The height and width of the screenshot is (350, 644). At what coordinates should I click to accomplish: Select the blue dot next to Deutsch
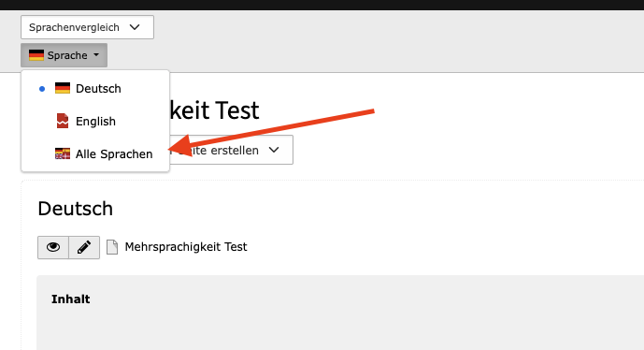[x=42, y=88]
